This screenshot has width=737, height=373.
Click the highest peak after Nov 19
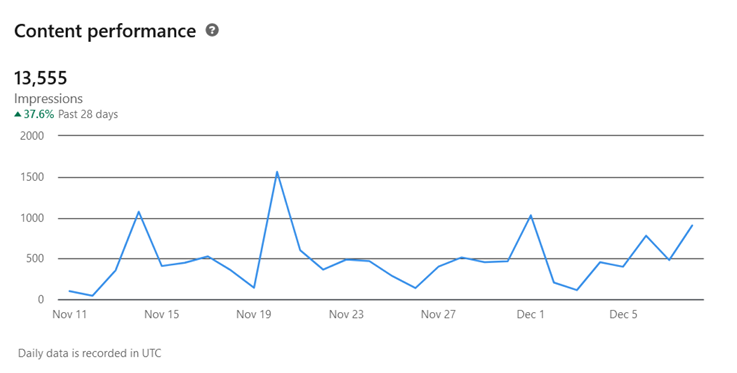tap(277, 172)
